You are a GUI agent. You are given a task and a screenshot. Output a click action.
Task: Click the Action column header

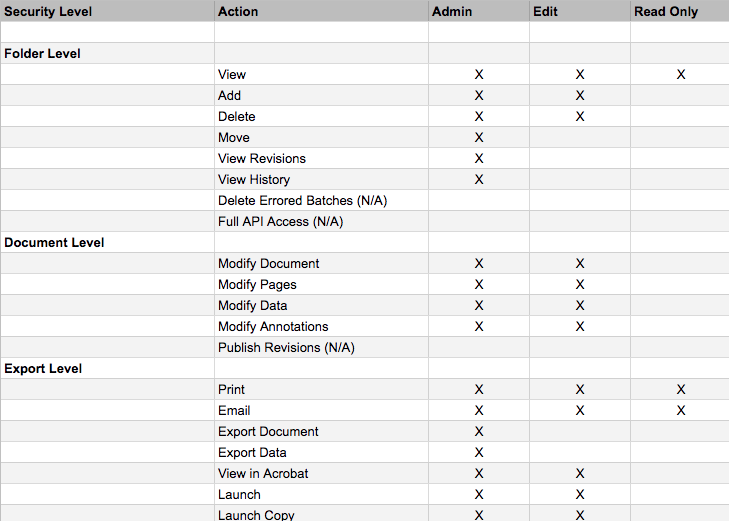click(238, 12)
